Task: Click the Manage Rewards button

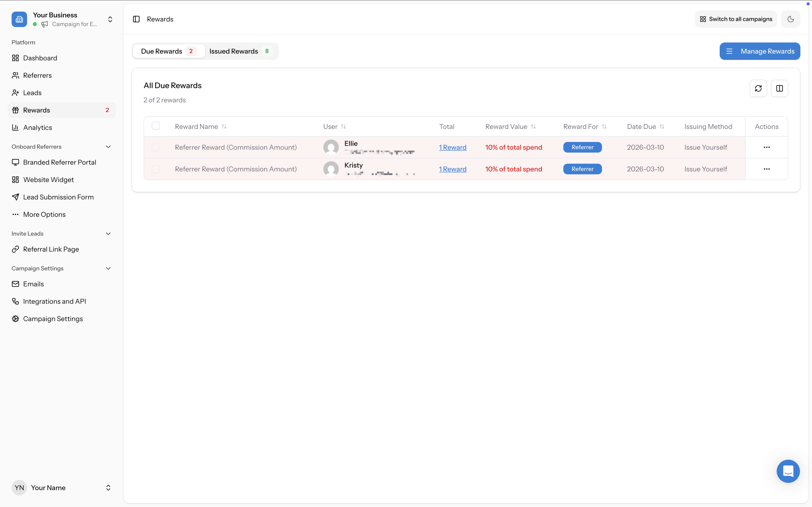Action: [760, 51]
